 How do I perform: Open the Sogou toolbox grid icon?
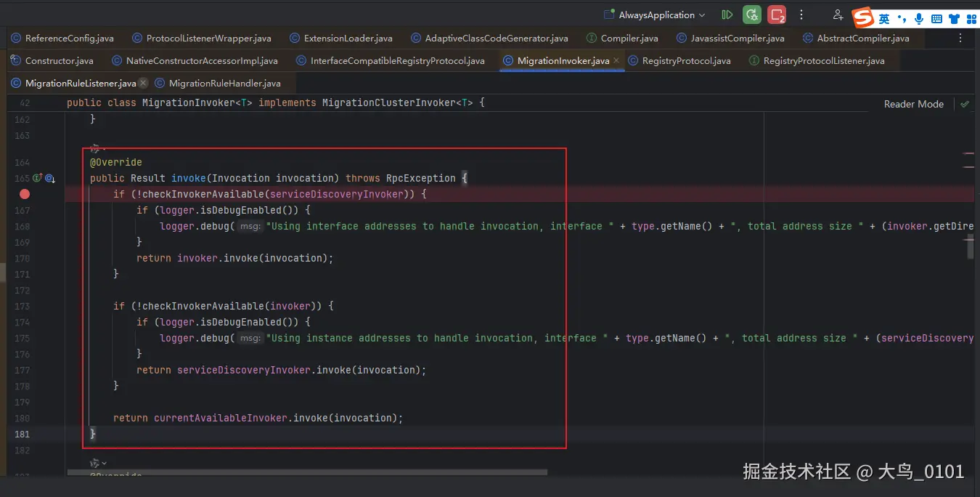pyautogui.click(x=970, y=19)
